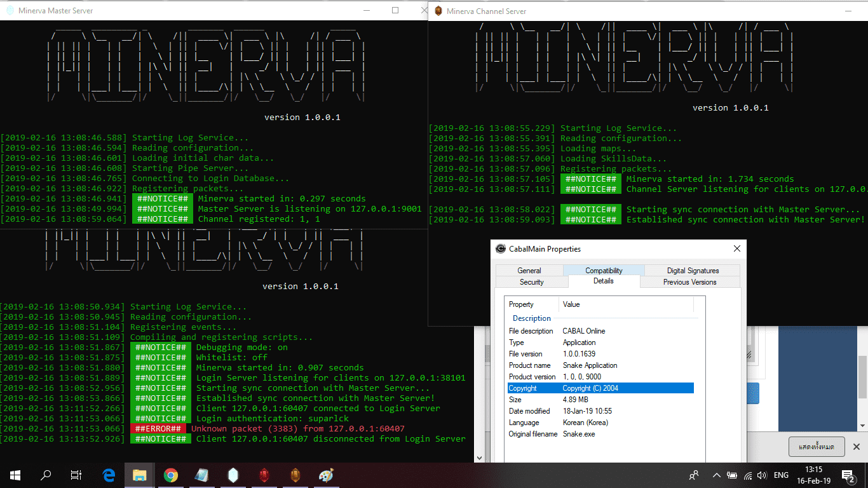Launch Microsoft Edge from the taskbar
The width and height of the screenshot is (868, 488).
[x=109, y=475]
